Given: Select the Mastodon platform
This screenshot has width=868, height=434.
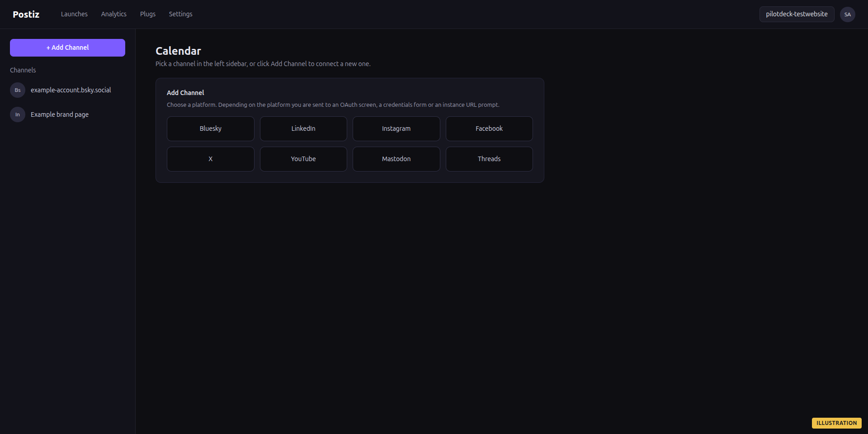Looking at the screenshot, I should [396, 159].
